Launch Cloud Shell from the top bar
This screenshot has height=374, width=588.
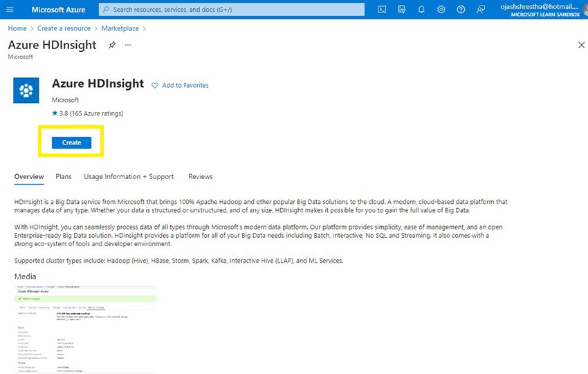tap(382, 10)
